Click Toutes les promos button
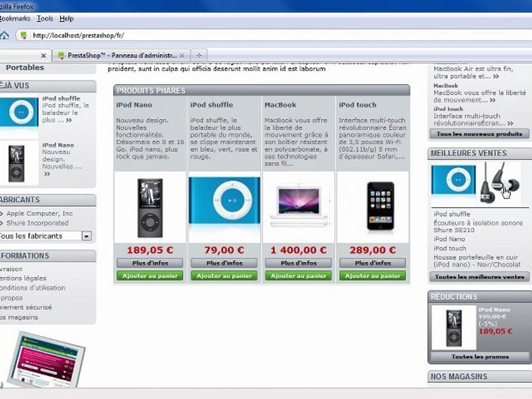The height and width of the screenshot is (399, 532). (480, 357)
